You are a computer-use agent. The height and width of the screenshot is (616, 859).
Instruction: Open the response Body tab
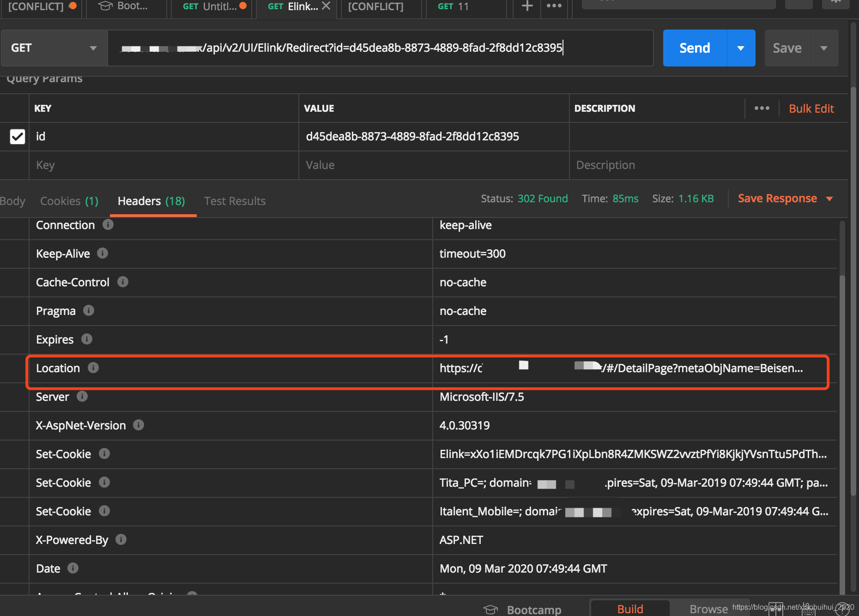12,201
